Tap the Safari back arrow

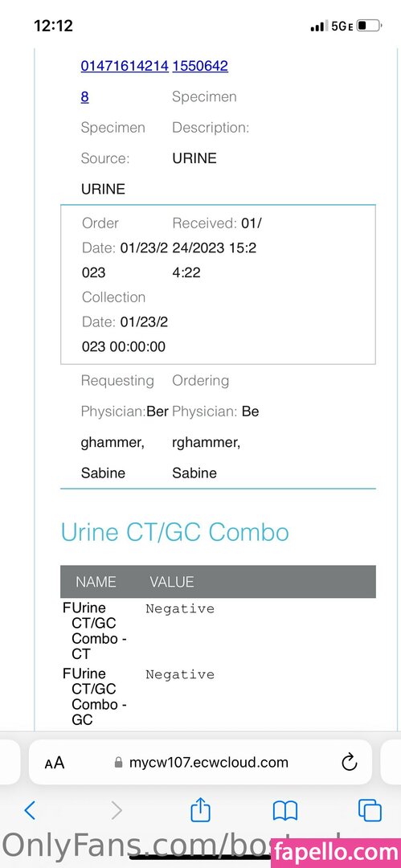tap(30, 810)
